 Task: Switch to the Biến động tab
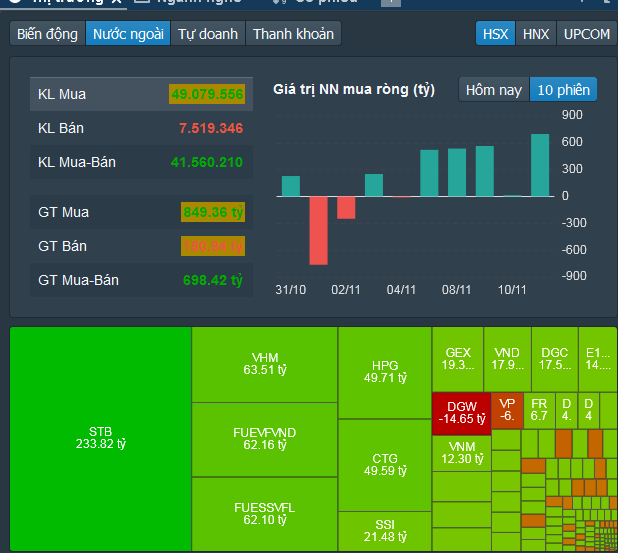pyautogui.click(x=47, y=34)
